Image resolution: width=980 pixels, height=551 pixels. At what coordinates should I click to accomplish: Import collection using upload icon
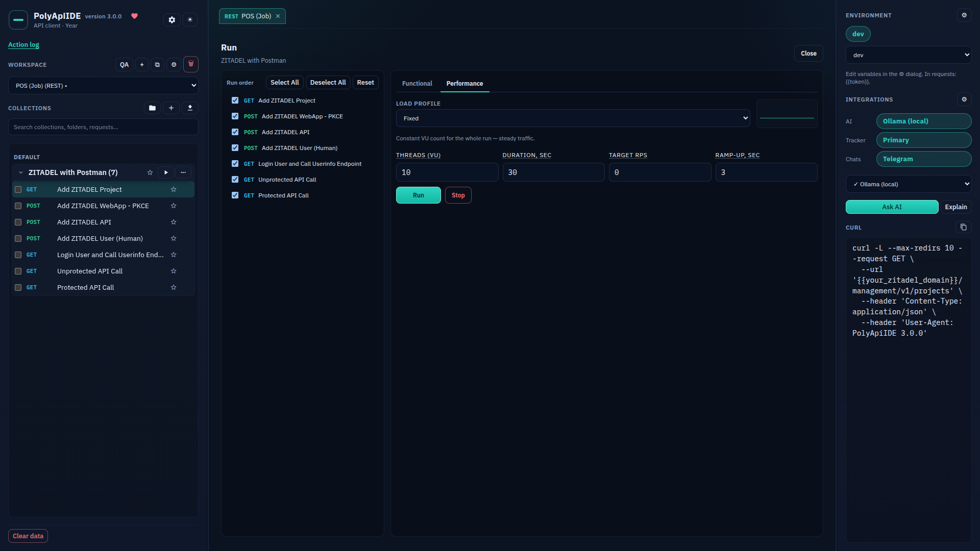point(190,108)
